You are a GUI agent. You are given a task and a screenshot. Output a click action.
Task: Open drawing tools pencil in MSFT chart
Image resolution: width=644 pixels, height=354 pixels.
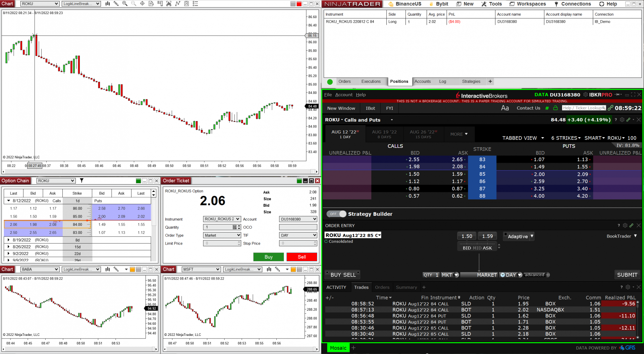coord(277,269)
